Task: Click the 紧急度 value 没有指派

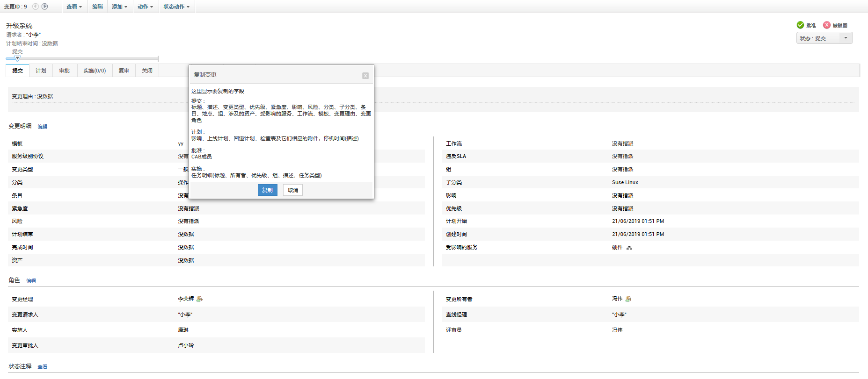Action: tap(189, 208)
